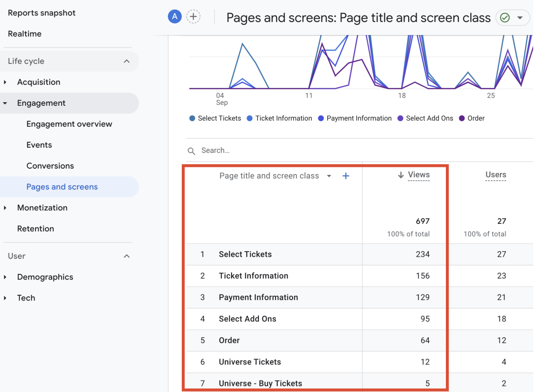Click the report title heading
Image resolution: width=534 pixels, height=392 pixels.
(x=359, y=18)
